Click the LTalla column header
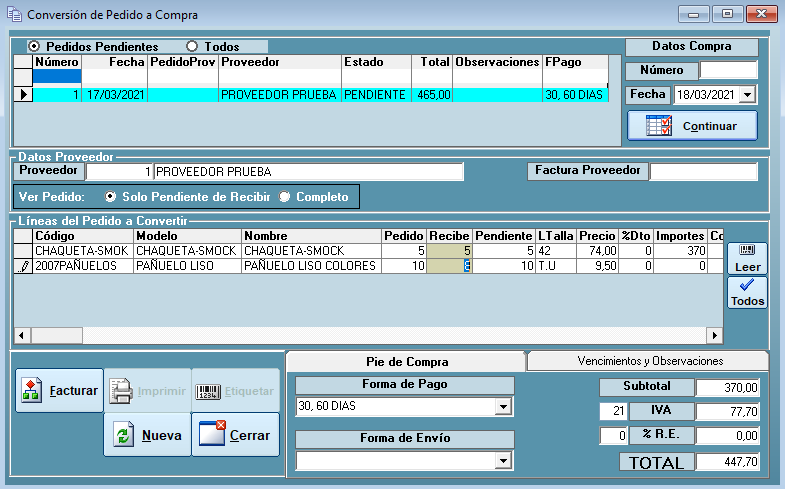The width and height of the screenshot is (785, 489). click(x=556, y=236)
